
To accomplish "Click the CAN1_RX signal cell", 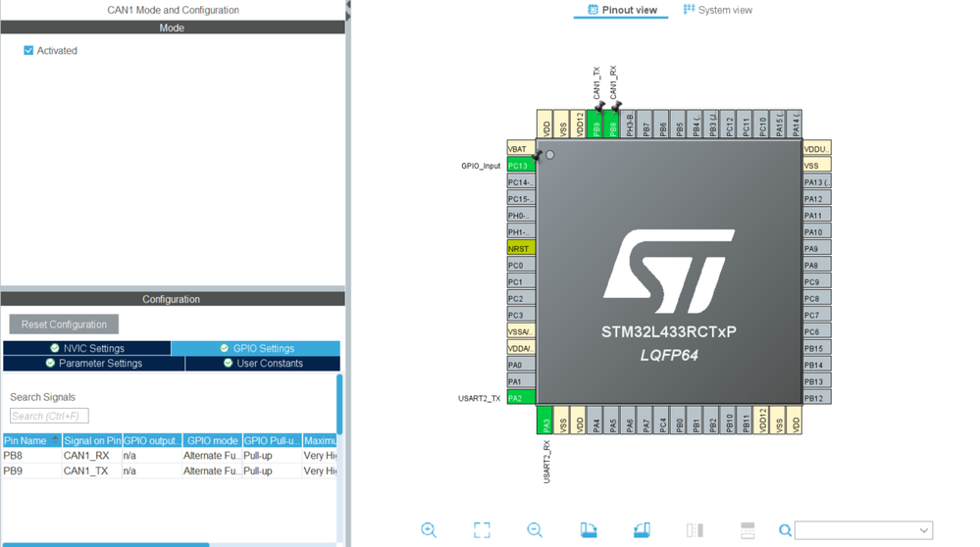I will [x=92, y=456].
